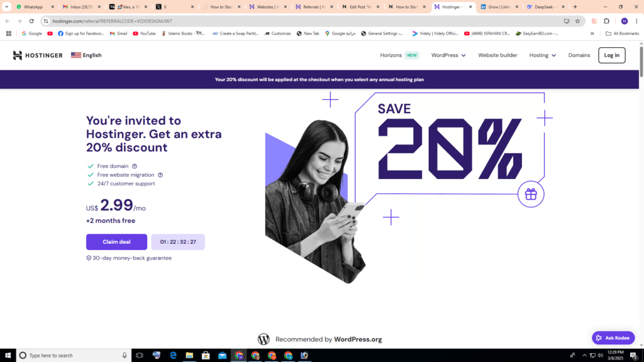Open File Explorer from the taskbar
Image resolution: width=644 pixels, height=362 pixels.
[x=189, y=356]
